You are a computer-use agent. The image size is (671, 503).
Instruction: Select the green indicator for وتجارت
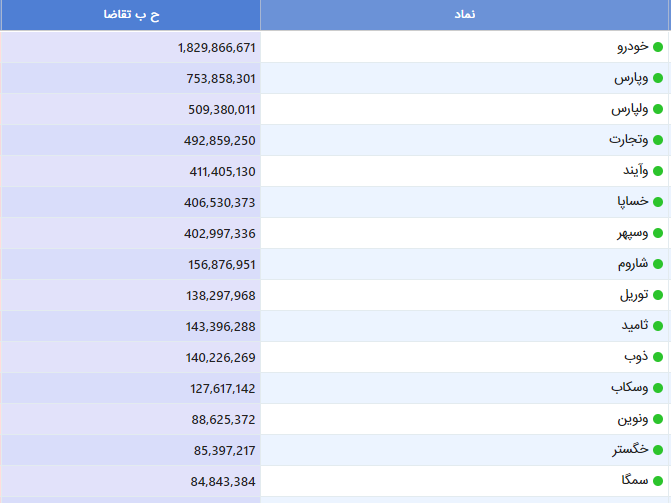[657, 140]
